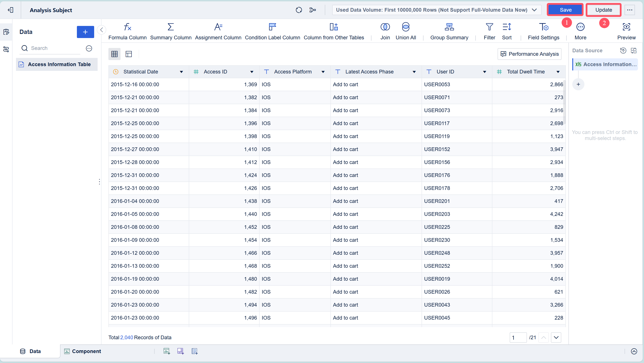Switch to structure table view
Image resolution: width=644 pixels, height=363 pixels.
128,54
